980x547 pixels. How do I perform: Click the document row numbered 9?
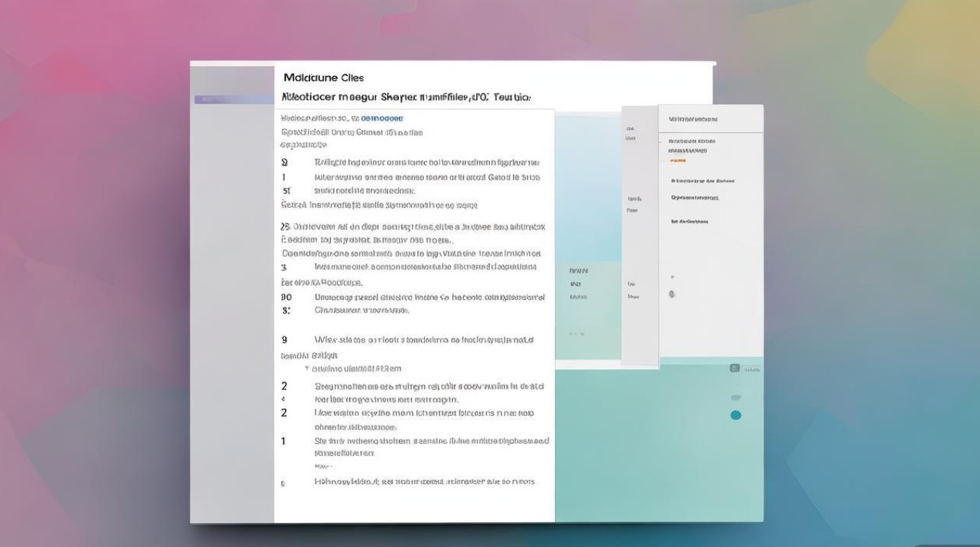(423, 340)
